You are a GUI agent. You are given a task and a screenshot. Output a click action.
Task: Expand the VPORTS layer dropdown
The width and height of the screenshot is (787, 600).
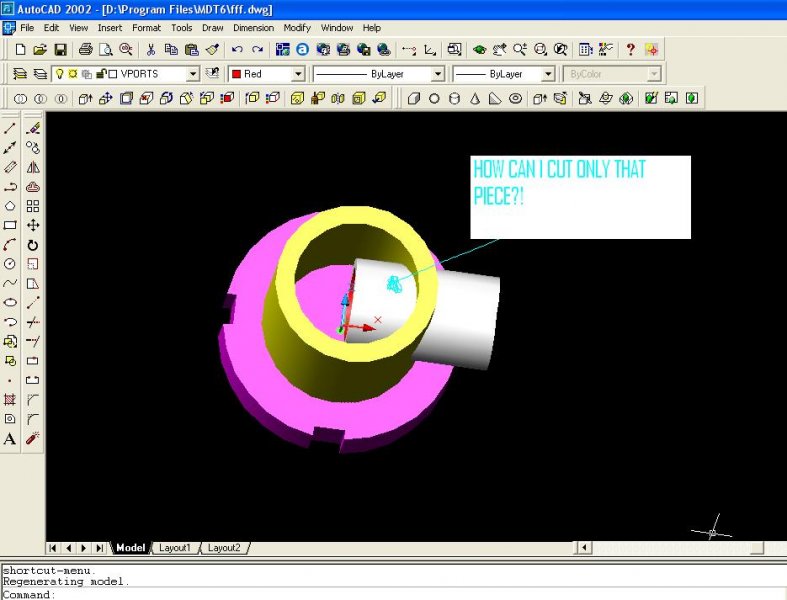point(193,74)
